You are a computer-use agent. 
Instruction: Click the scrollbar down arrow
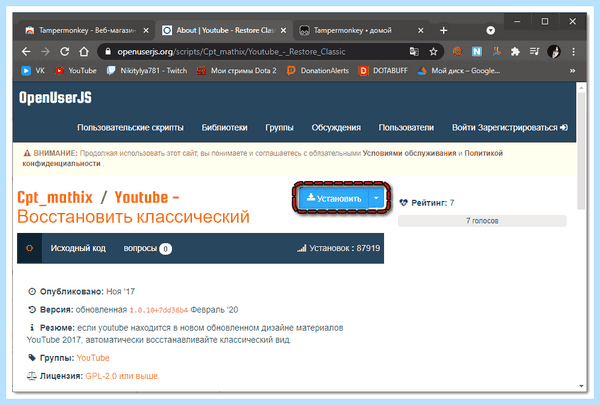(x=581, y=386)
